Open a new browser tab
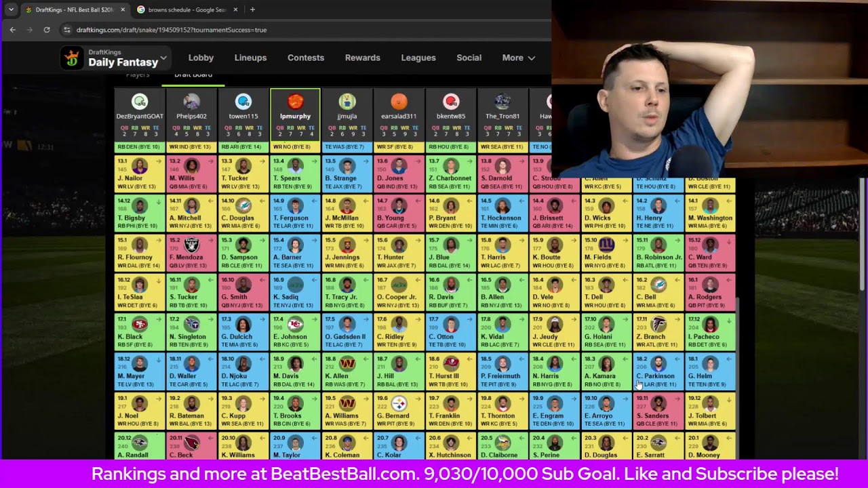The image size is (868, 488). pos(252,9)
